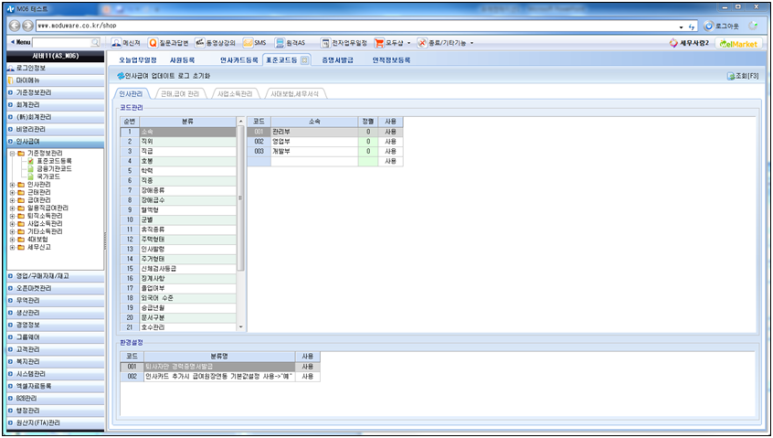Click the SMS envelope icon
773x438 pixels.
pos(247,43)
